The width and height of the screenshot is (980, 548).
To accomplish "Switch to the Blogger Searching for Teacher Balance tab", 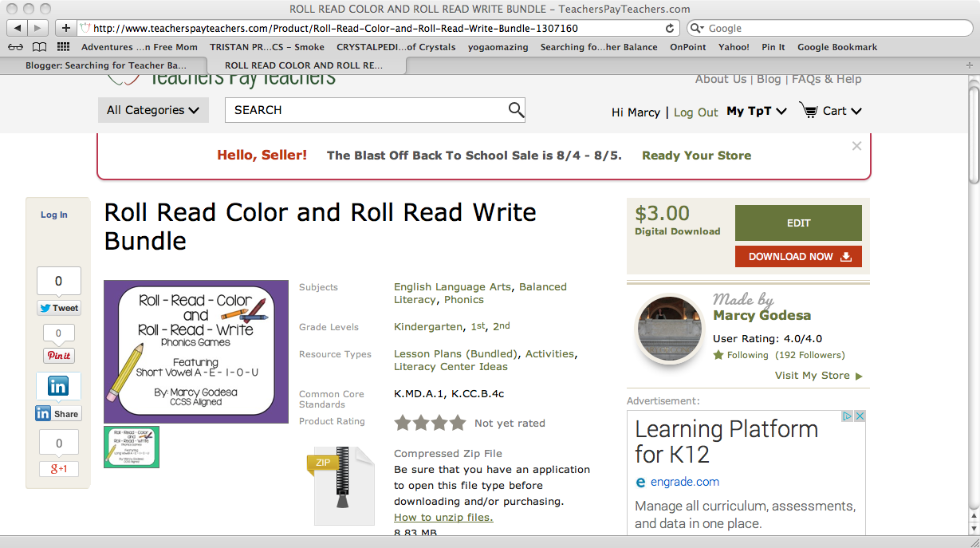I will [106, 65].
